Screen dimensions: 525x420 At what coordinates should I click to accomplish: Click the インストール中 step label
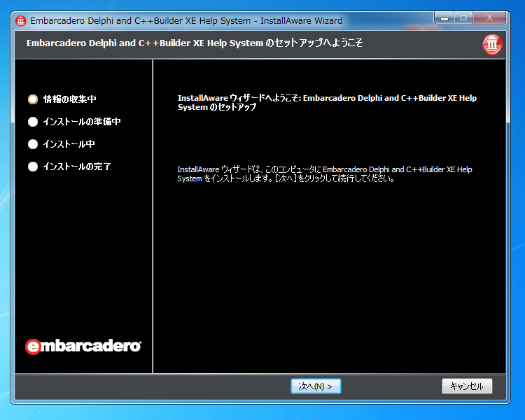tap(69, 144)
